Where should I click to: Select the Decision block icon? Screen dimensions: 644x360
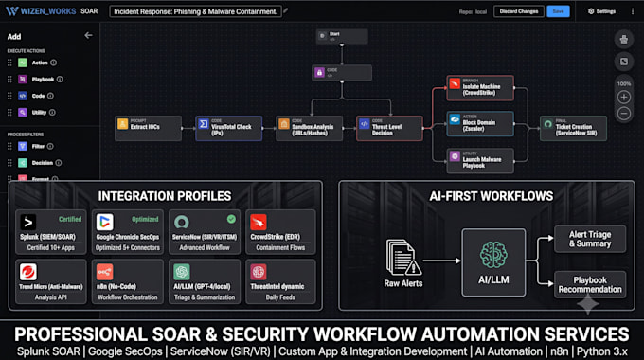pos(23,163)
